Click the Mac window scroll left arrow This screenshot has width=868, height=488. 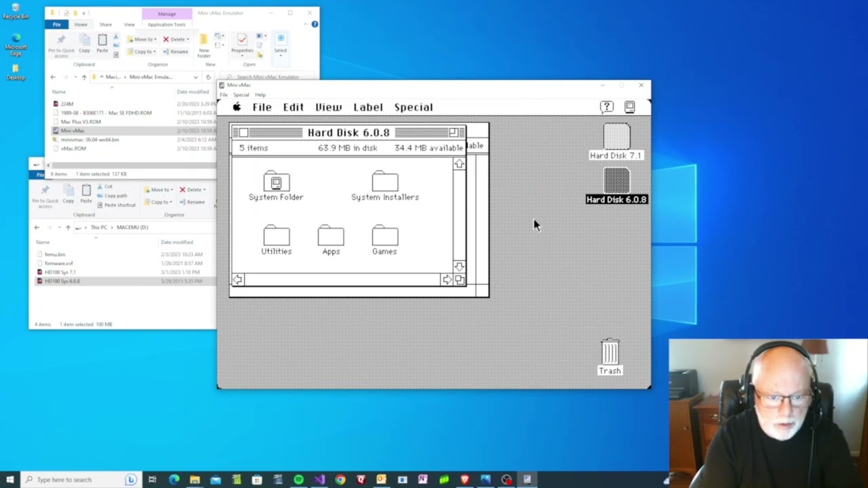[x=237, y=279]
